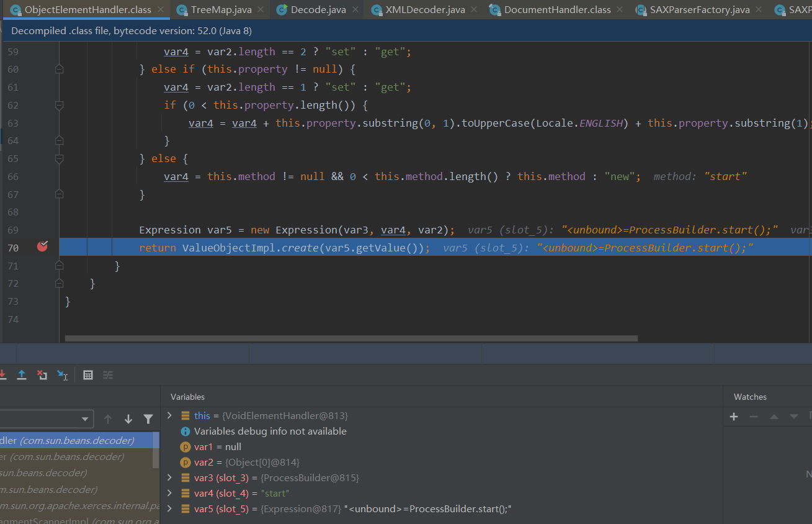Viewport: 812px width, 524px height.
Task: Select 'Variables debug info not available' row
Action: 442,431
